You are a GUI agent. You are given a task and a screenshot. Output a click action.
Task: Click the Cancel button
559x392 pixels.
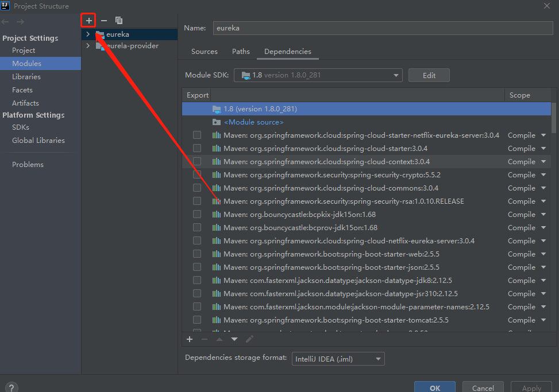[x=483, y=387]
